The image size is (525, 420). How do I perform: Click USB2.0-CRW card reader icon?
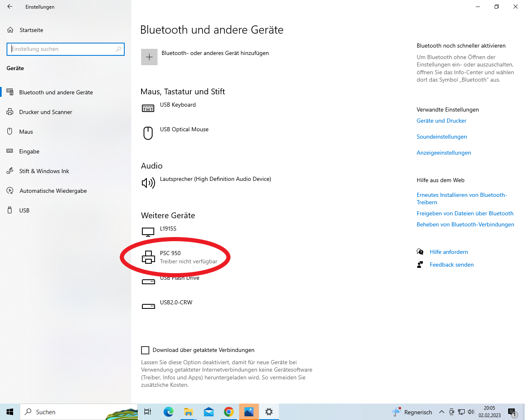[x=148, y=306]
